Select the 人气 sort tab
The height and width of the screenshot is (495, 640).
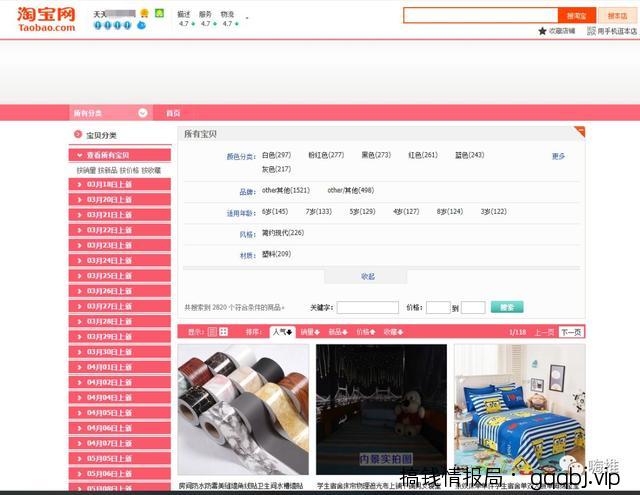point(282,332)
